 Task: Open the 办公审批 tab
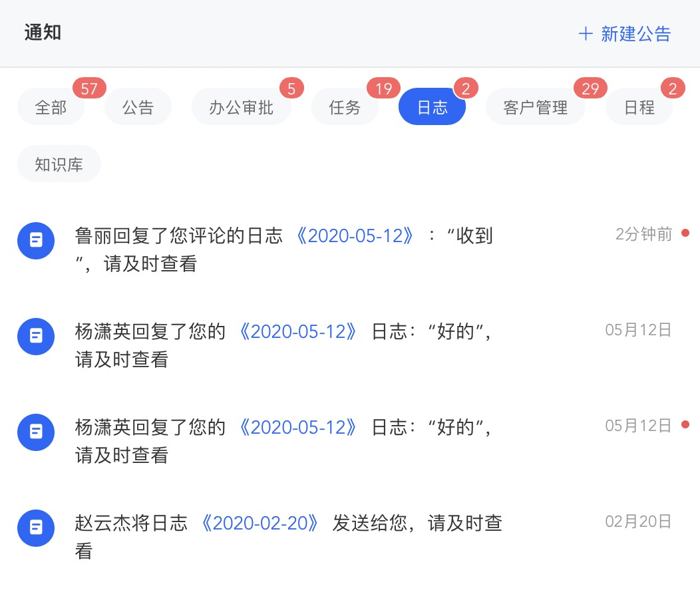point(241,107)
